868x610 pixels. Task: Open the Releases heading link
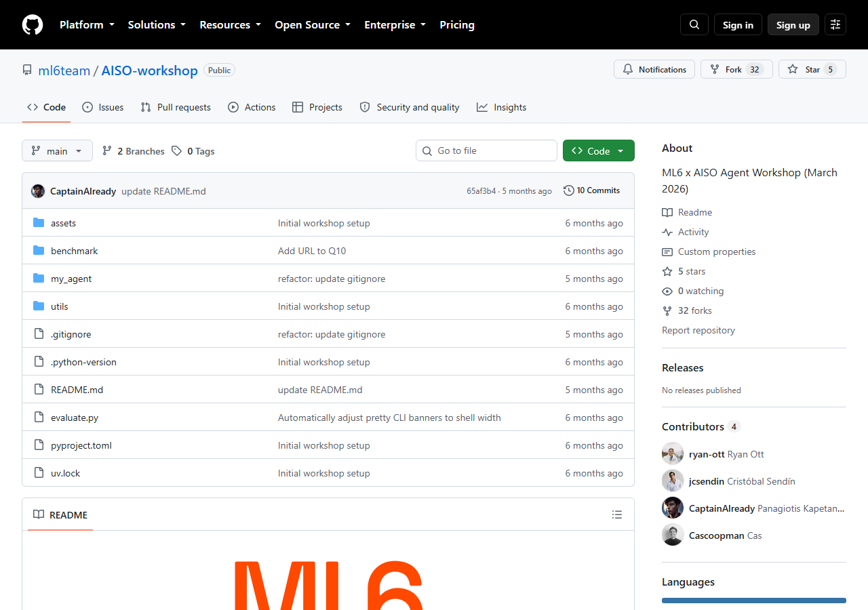(x=683, y=367)
